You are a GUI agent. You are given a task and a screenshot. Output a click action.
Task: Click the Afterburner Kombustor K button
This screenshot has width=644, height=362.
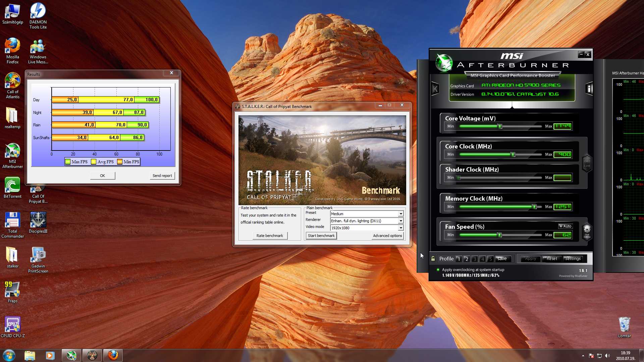tap(435, 89)
